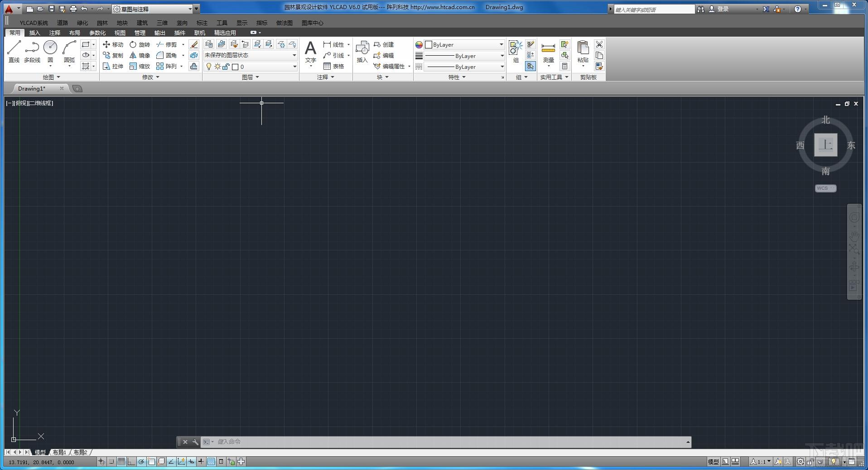Switch to the 注释 ribbon tab

pyautogui.click(x=55, y=33)
